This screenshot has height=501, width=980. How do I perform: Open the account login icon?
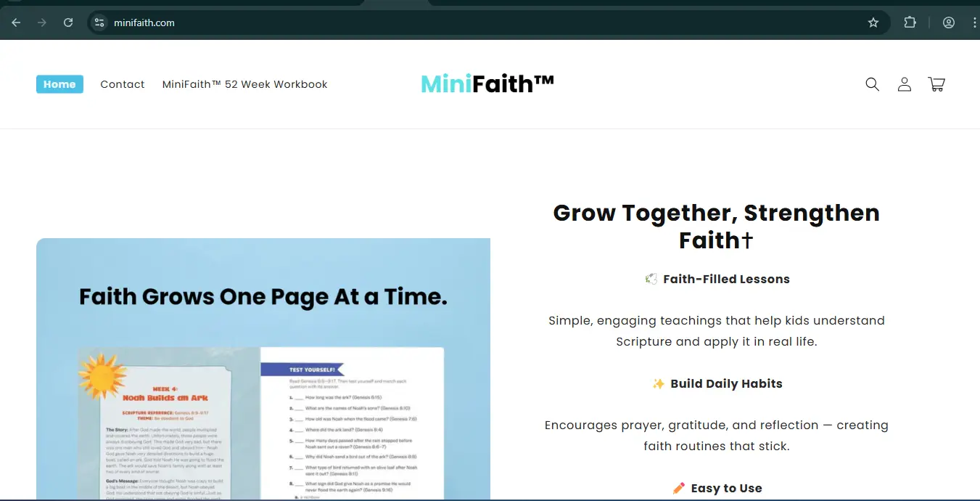pyautogui.click(x=904, y=84)
